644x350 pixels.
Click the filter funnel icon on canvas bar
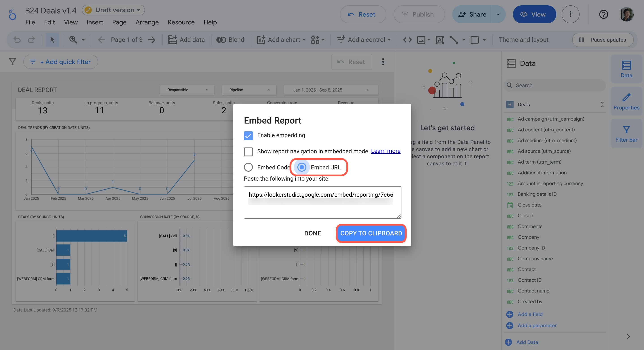tap(12, 62)
